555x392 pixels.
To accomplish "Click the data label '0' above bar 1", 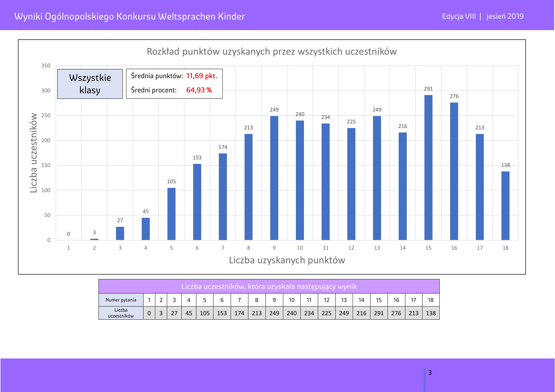I will [69, 234].
